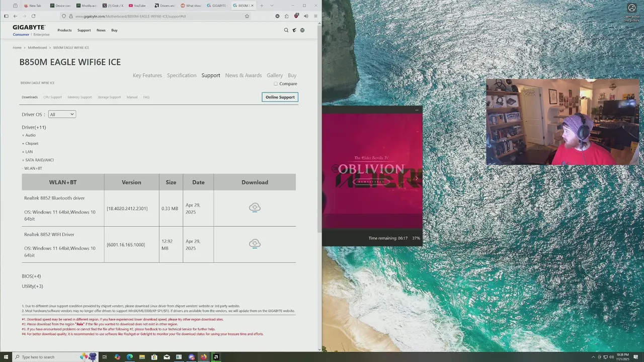
Task: Expand the Audio driver section
Action: click(x=29, y=135)
